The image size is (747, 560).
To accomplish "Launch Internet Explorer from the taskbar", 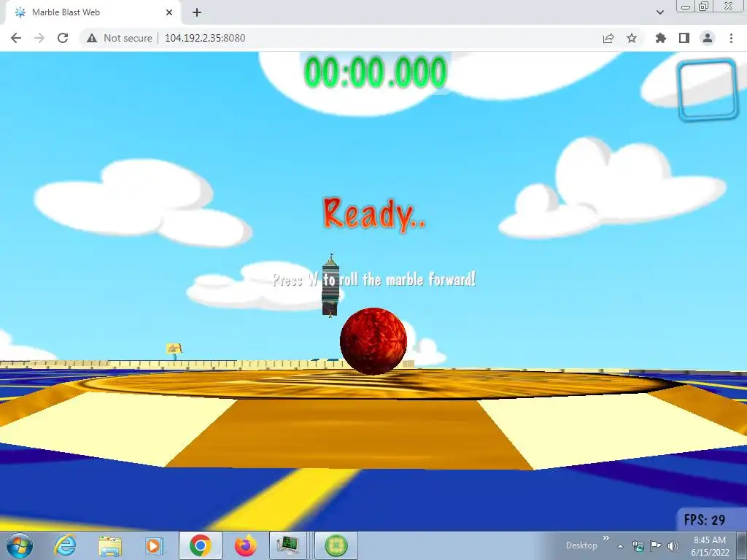I will pos(65,545).
